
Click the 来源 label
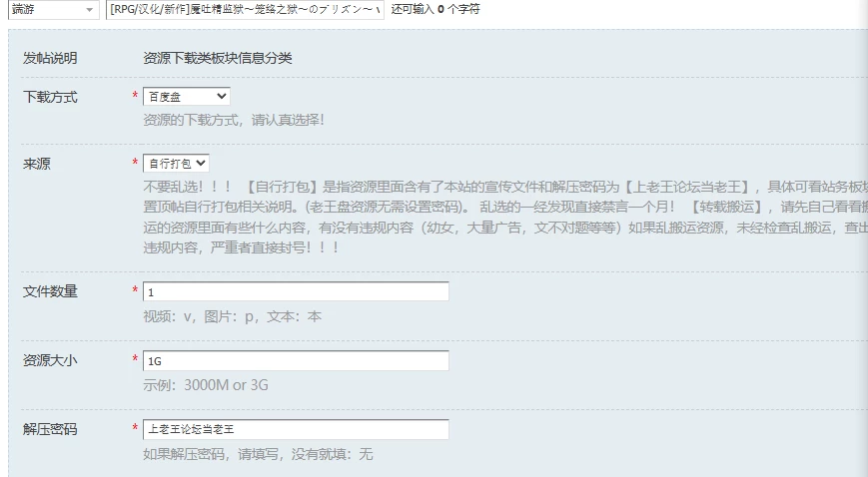[x=37, y=164]
